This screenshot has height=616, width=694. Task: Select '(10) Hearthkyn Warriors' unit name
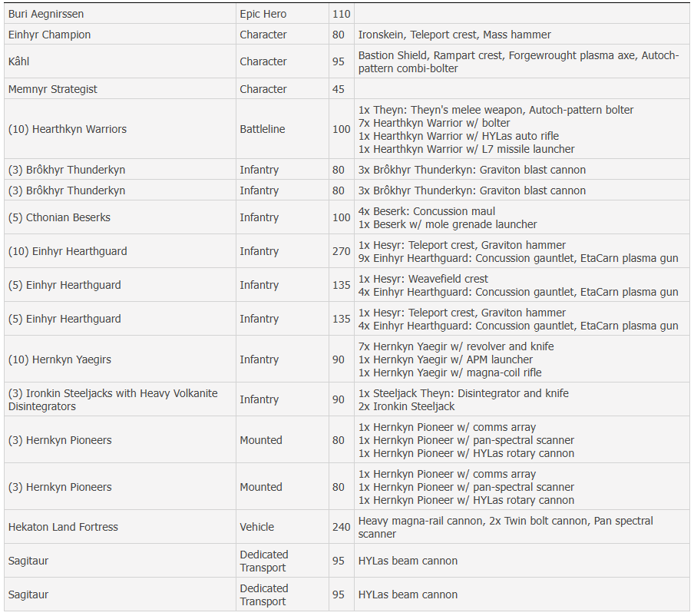coord(68,129)
